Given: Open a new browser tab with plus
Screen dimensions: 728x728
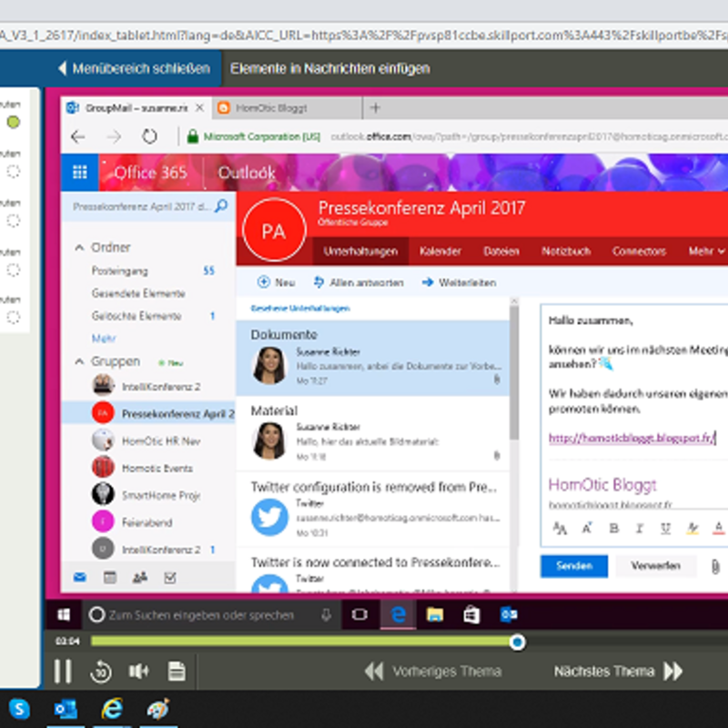Looking at the screenshot, I should tap(375, 107).
